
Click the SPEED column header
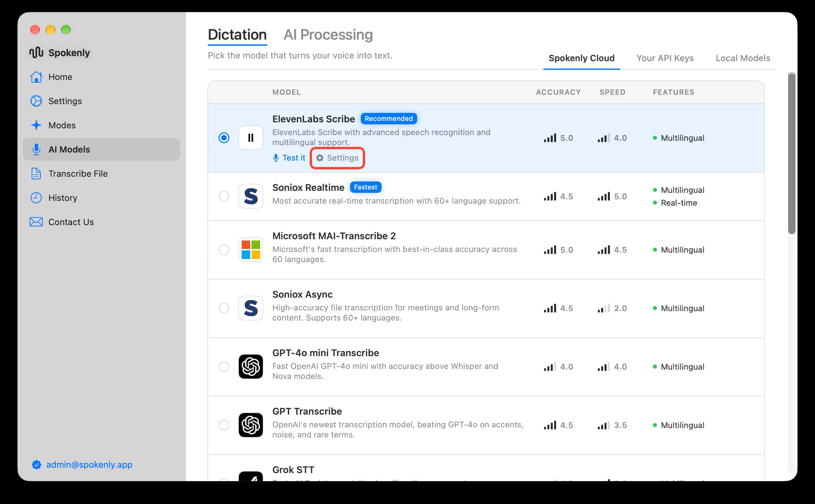pos(612,92)
